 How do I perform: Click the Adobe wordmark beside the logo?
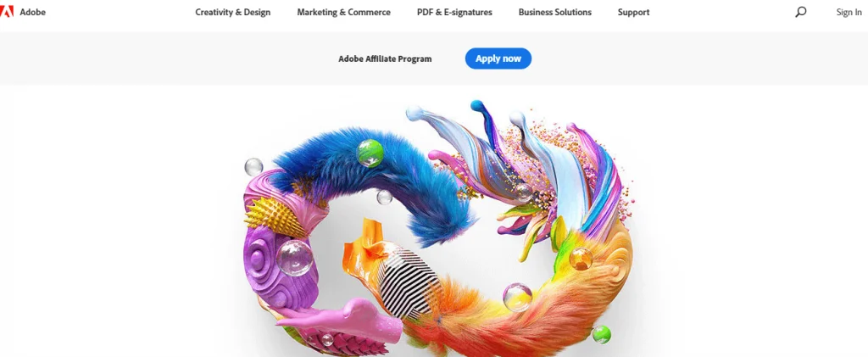33,12
